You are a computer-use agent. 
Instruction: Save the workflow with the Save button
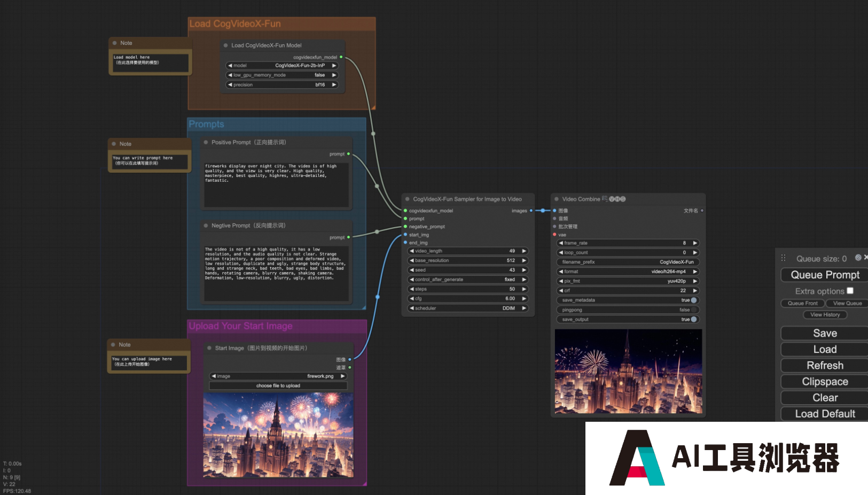click(824, 334)
